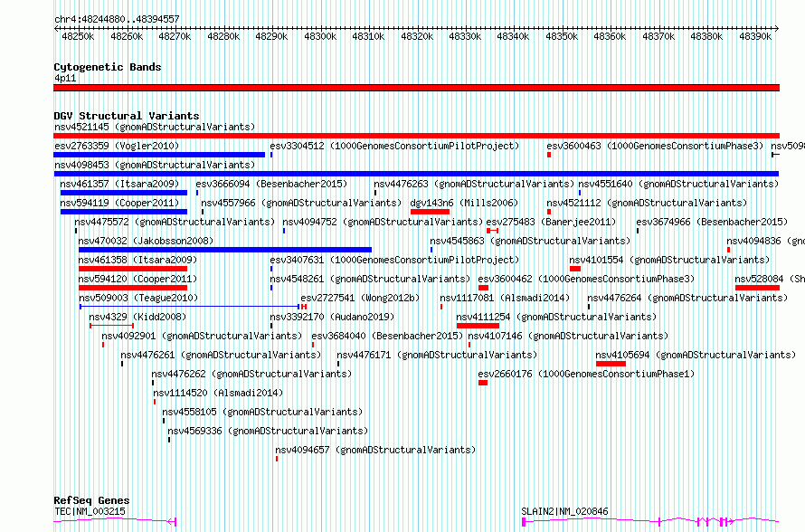Open nsv470032 (Jakobsson2008) variant
Image resolution: width=805 pixels, height=532 pixels.
(x=146, y=241)
